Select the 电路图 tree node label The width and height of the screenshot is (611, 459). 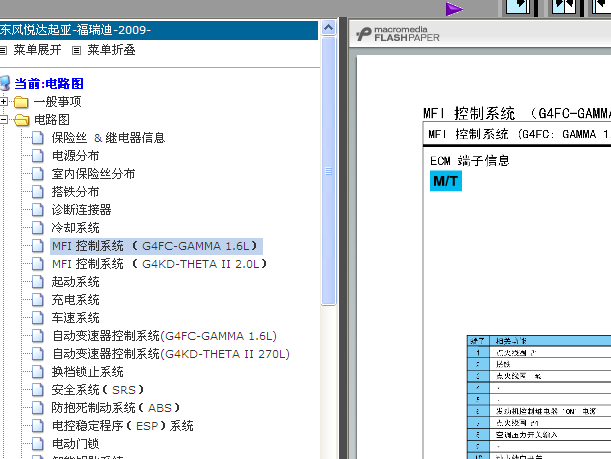52,120
